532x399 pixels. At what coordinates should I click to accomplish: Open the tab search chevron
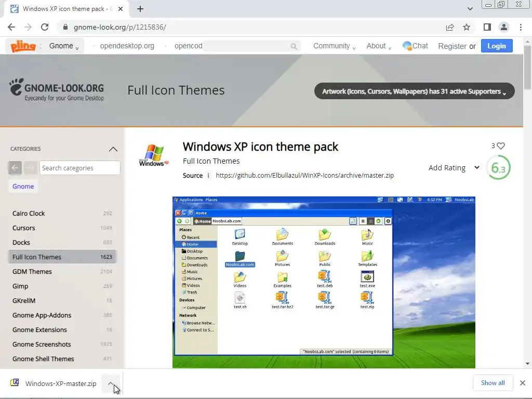click(470, 9)
